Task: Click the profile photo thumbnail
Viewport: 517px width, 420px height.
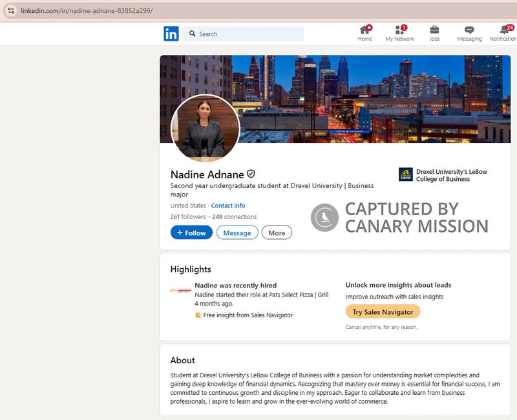Action: click(205, 128)
